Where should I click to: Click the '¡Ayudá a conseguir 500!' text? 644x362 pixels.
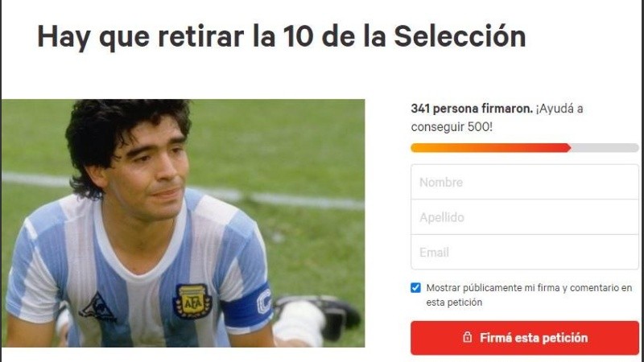pos(497,117)
